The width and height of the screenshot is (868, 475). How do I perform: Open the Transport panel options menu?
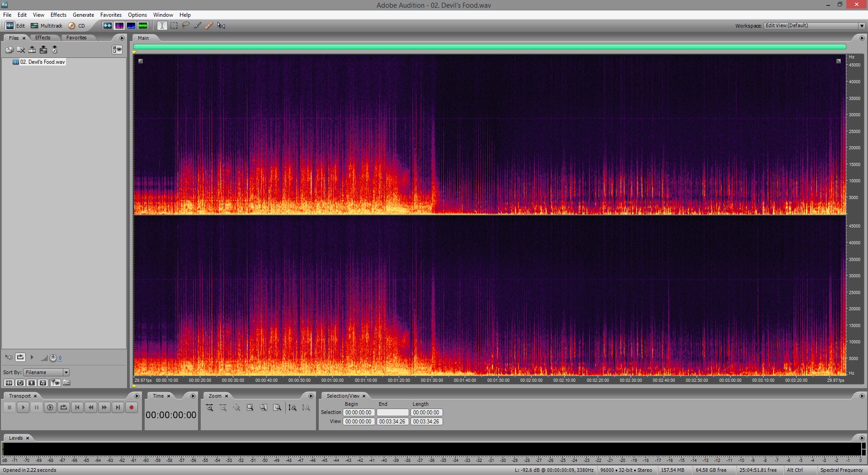[137, 396]
